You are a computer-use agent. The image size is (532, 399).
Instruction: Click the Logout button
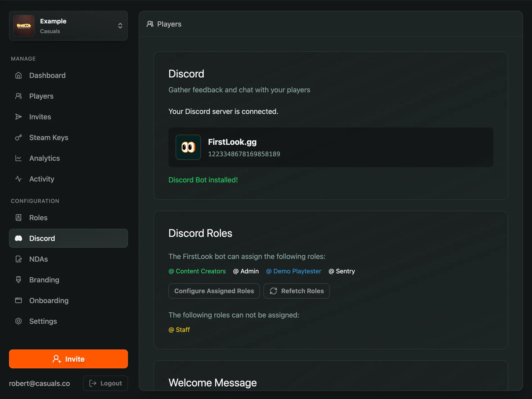click(105, 383)
